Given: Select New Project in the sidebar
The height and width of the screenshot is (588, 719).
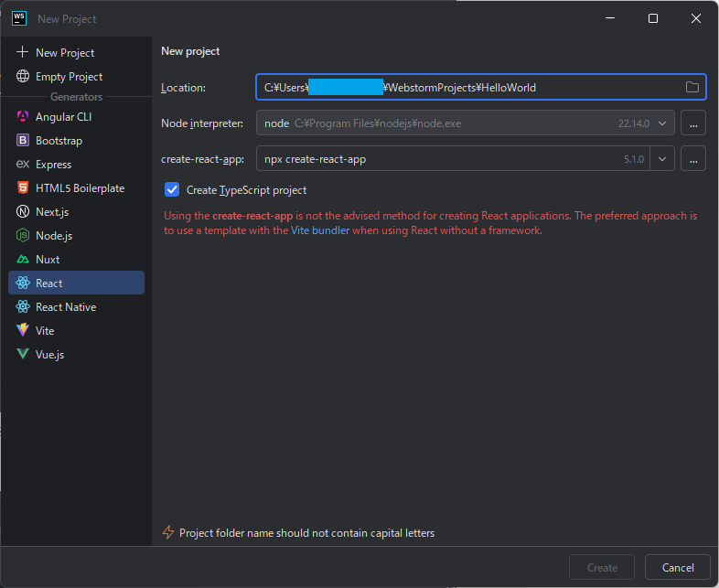Looking at the screenshot, I should click(x=64, y=53).
